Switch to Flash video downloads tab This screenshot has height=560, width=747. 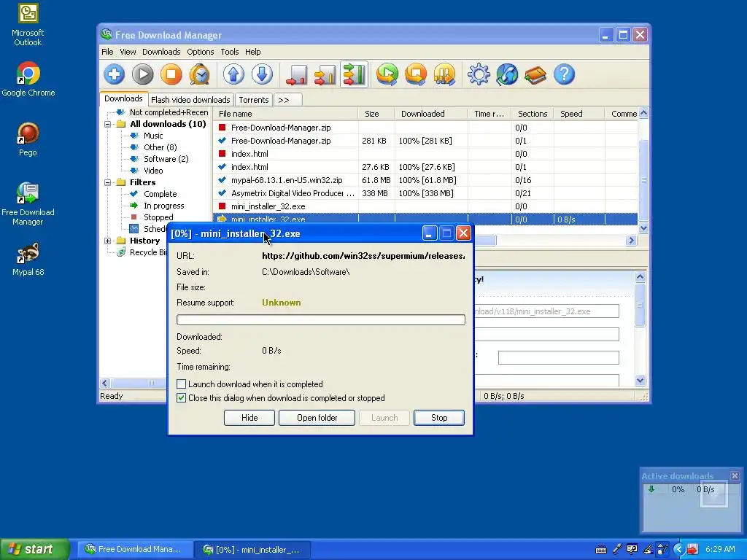[190, 99]
